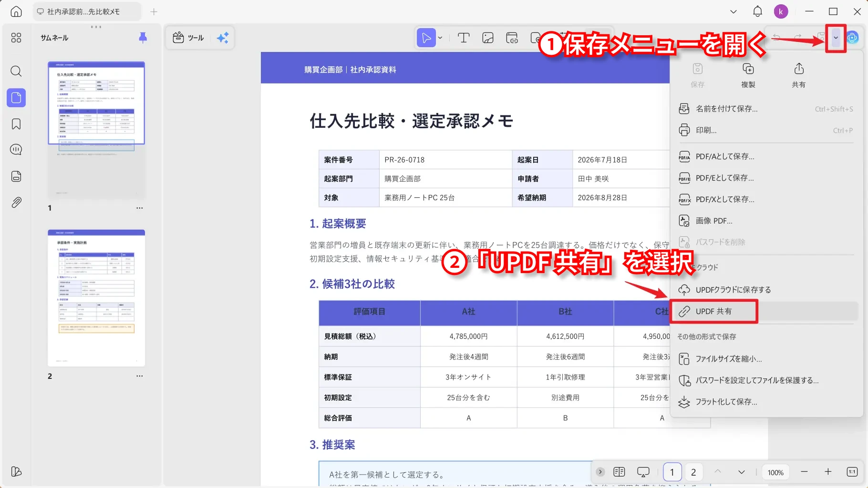The image size is (868, 488).
Task: Click the current page number field 1
Action: click(x=672, y=472)
